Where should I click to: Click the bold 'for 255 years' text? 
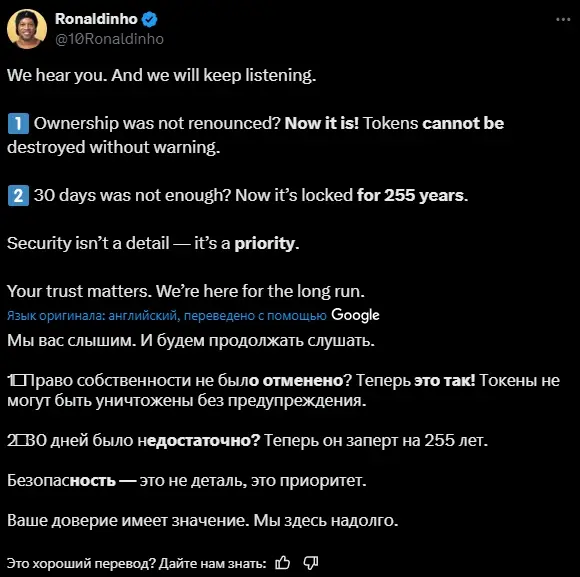point(412,195)
